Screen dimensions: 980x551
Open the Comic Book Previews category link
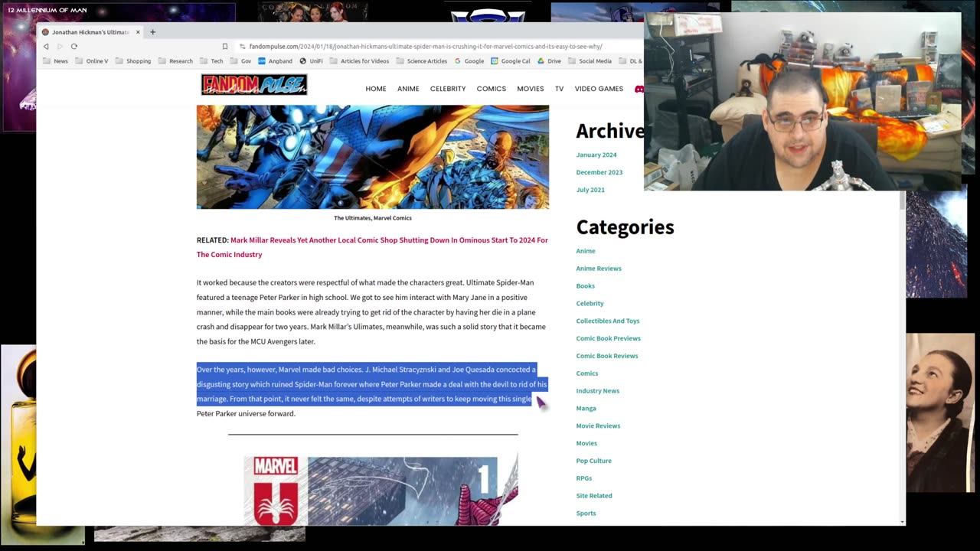point(609,338)
